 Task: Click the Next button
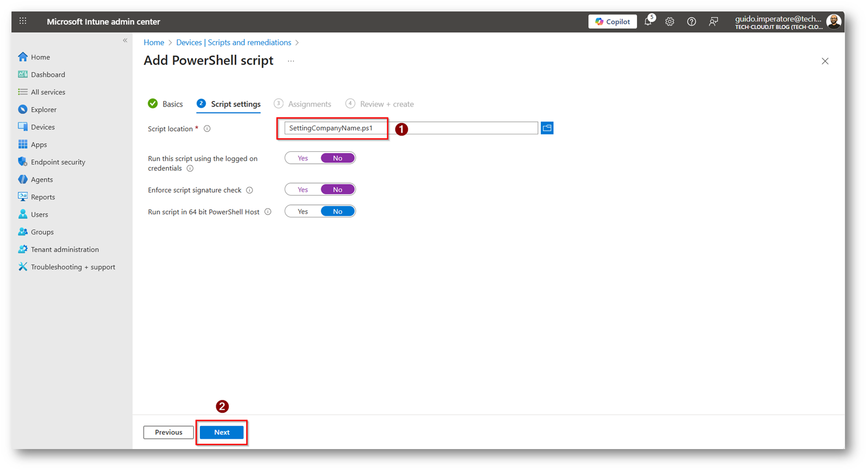pyautogui.click(x=222, y=432)
